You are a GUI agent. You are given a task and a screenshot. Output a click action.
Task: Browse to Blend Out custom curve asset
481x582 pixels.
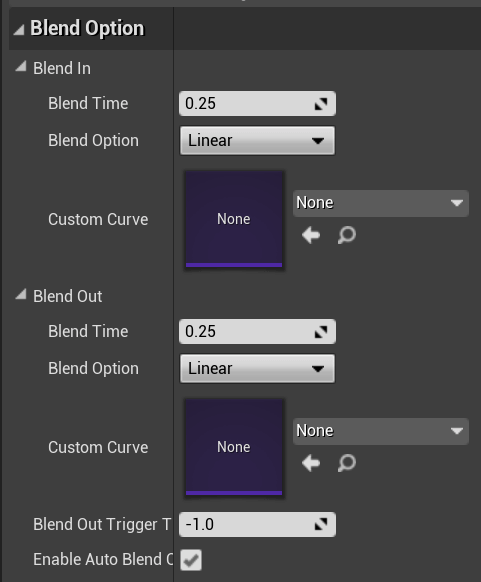coord(347,463)
